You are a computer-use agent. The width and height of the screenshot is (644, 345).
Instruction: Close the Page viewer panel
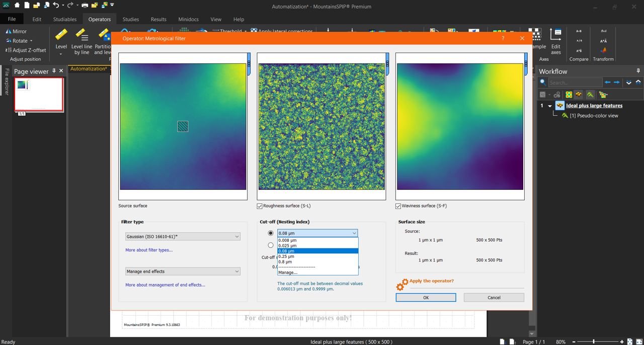point(61,71)
